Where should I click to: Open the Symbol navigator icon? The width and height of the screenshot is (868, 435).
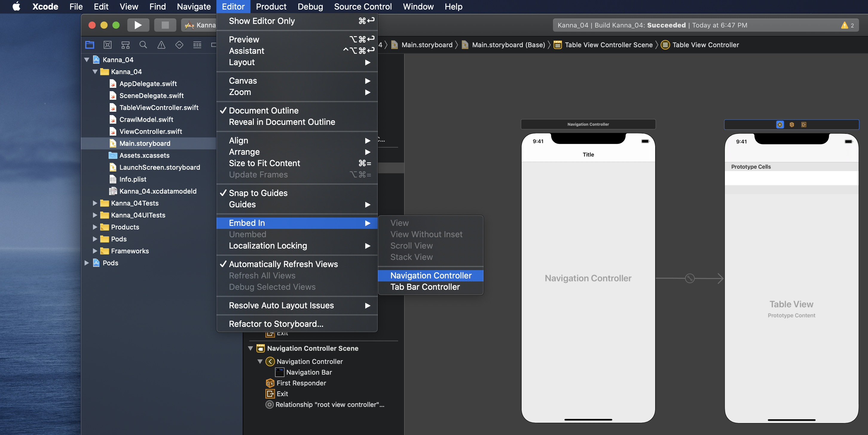point(125,45)
